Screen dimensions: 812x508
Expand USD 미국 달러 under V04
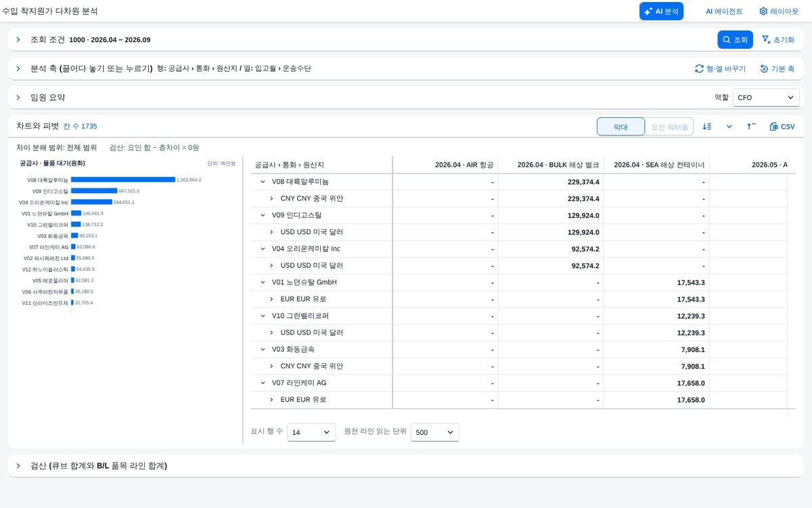coord(271,266)
